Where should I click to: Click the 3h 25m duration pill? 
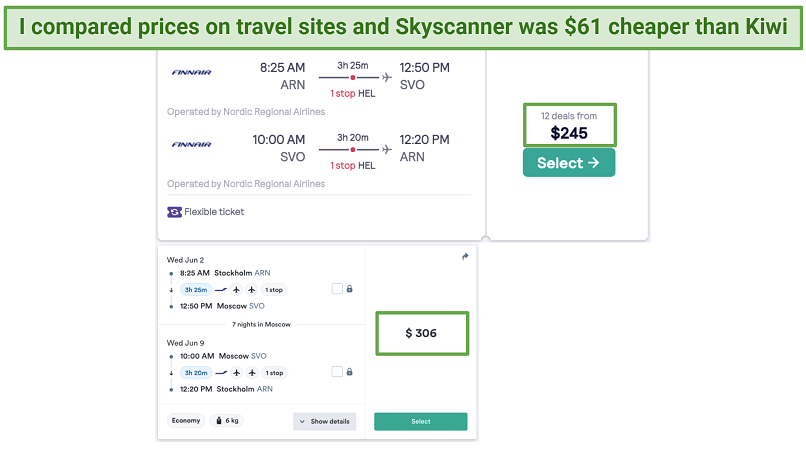[x=195, y=289]
